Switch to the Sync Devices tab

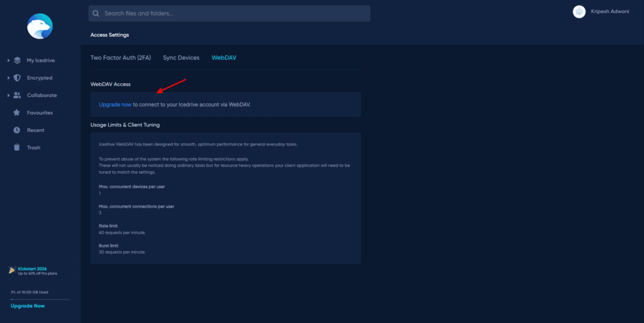pyautogui.click(x=181, y=58)
